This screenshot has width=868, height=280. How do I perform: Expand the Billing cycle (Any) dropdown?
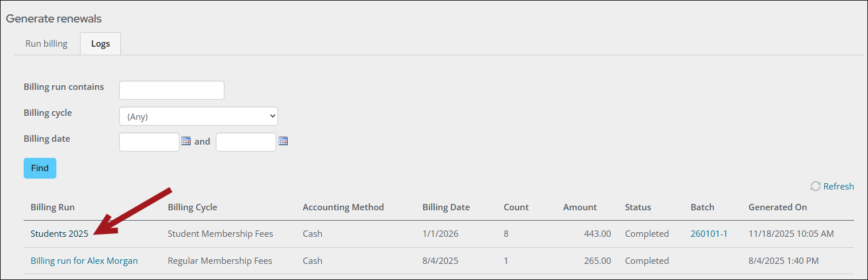pyautogui.click(x=198, y=116)
